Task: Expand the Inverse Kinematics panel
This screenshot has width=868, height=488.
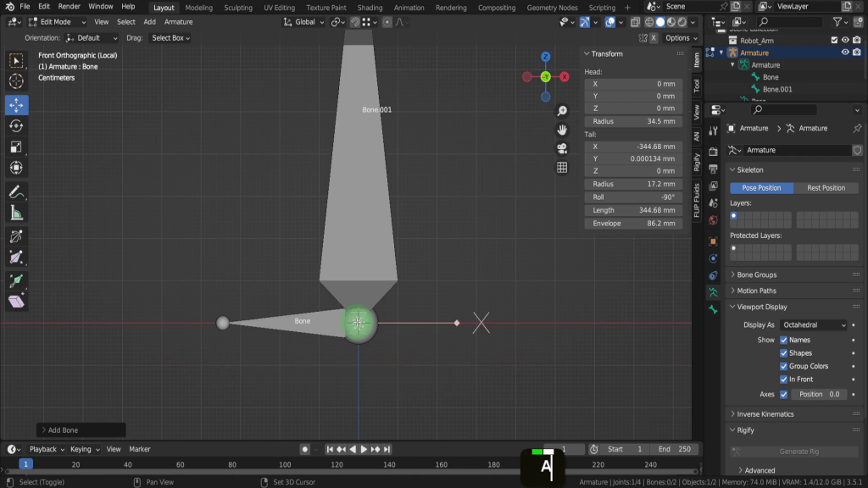Action: point(765,414)
